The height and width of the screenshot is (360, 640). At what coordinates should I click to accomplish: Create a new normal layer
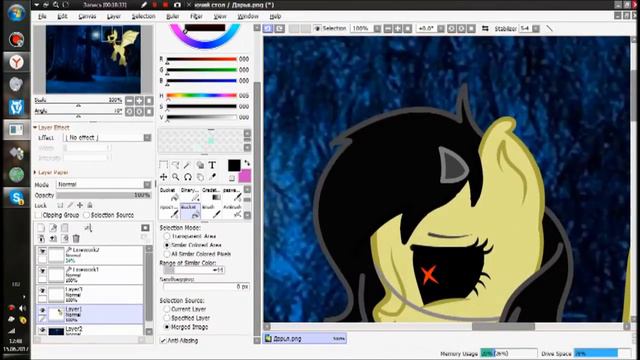pos(41,228)
